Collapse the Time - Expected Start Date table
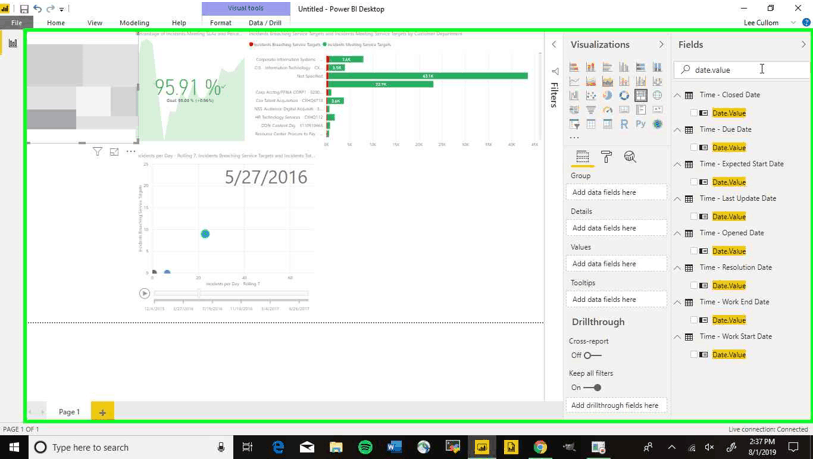This screenshot has width=815, height=461. click(677, 164)
